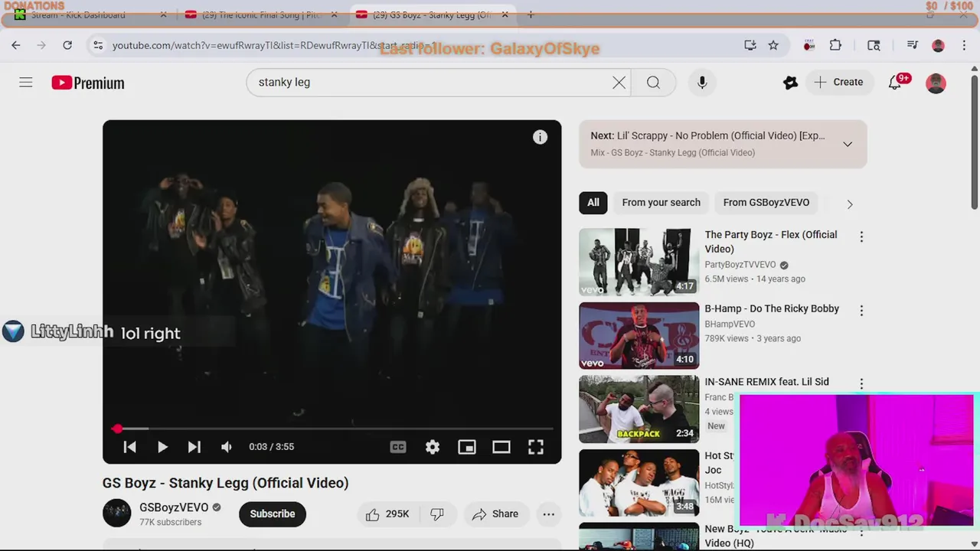Skip to next video in player
The width and height of the screenshot is (980, 551).
tap(194, 447)
